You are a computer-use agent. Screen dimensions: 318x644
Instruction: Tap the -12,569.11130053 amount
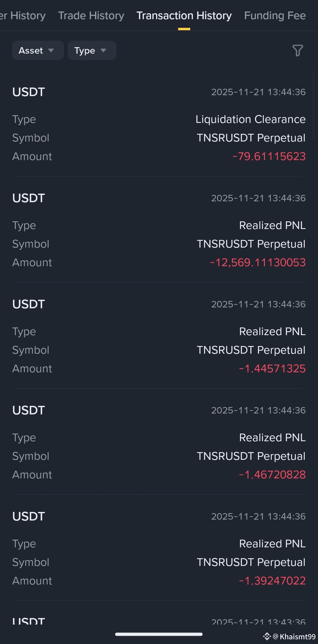(x=258, y=263)
